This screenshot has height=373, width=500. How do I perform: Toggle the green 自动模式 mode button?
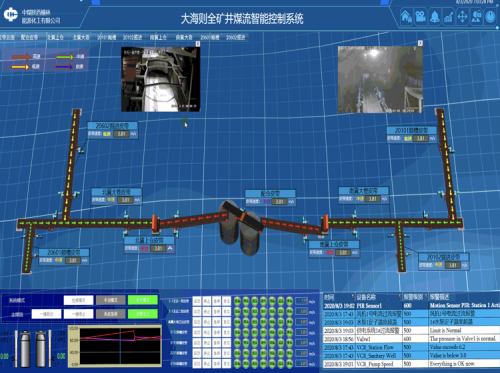point(143,300)
